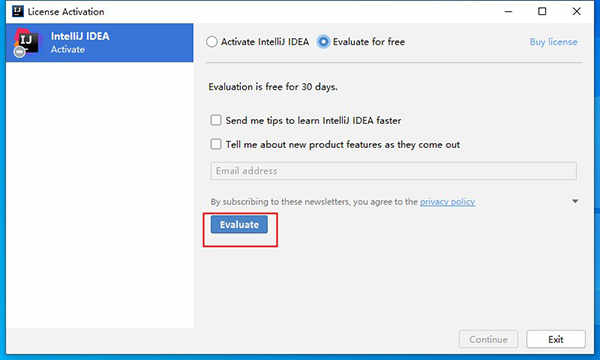Minimize the License Activation window
The image size is (600, 360).
(x=508, y=11)
